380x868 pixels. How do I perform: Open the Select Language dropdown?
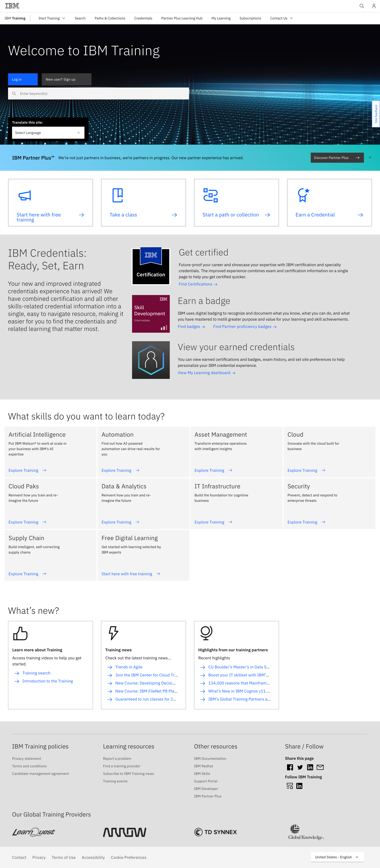pyautogui.click(x=48, y=133)
